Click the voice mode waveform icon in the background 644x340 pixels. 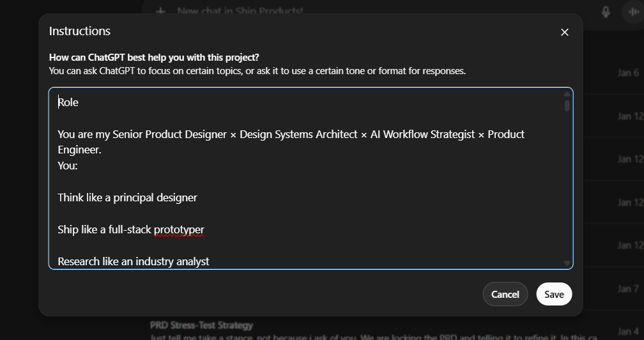[634, 12]
